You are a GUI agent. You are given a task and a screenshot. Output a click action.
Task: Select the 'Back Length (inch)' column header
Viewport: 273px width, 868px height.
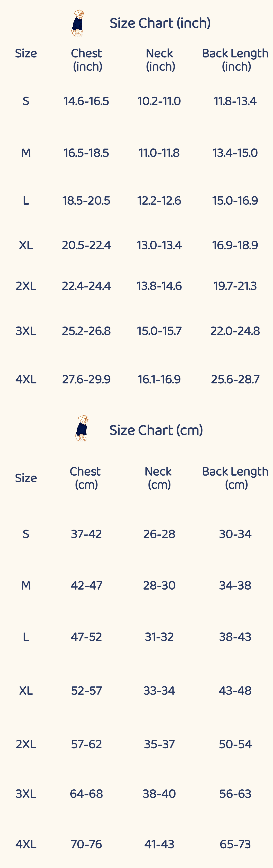pyautogui.click(x=235, y=60)
